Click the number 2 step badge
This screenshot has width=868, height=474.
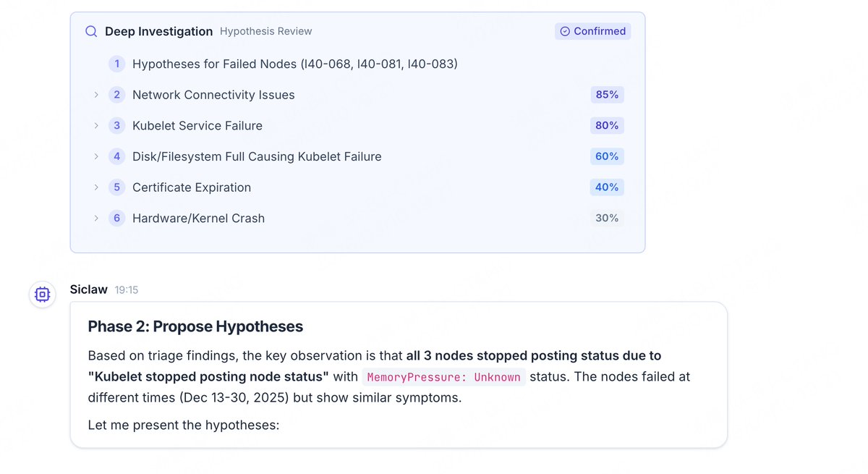(x=117, y=95)
